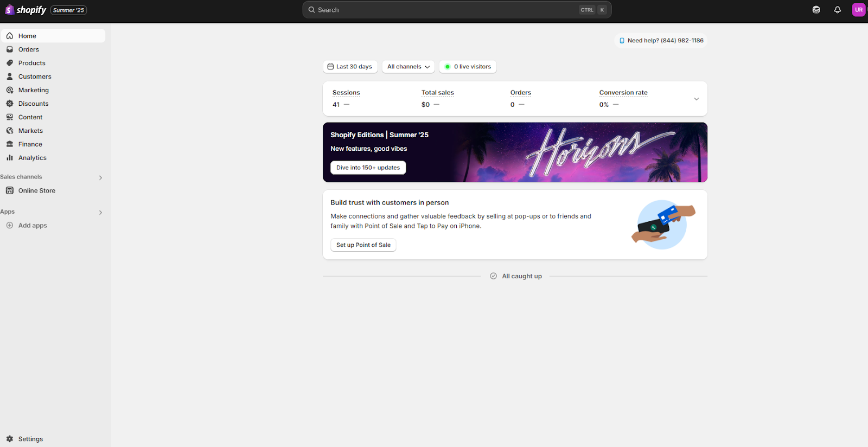This screenshot has height=447, width=868.
Task: Click the Build trust with customers heading
Action: point(390,203)
